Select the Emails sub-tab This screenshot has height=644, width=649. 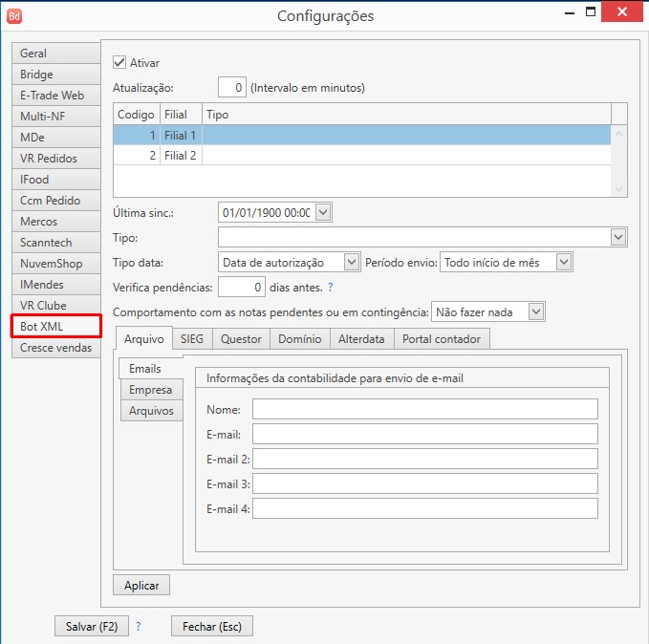pos(151,369)
